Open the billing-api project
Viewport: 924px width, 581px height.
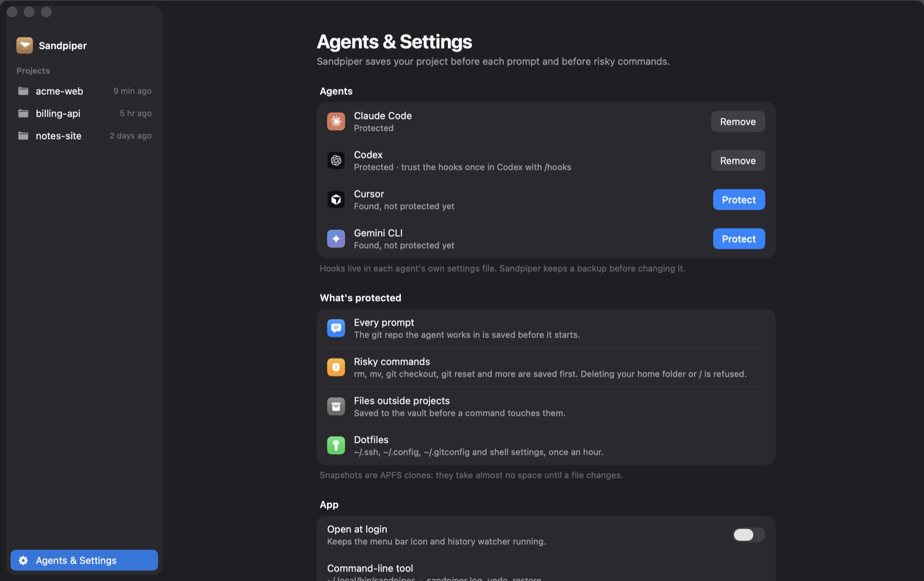click(x=84, y=114)
